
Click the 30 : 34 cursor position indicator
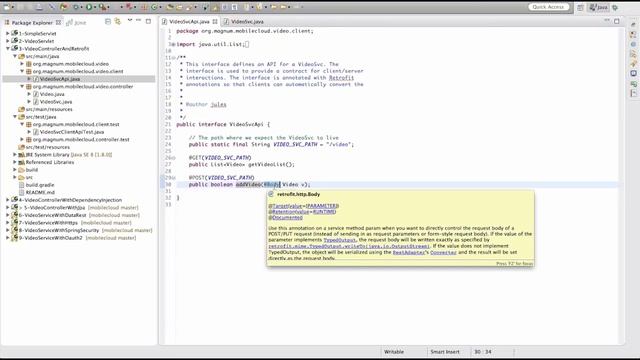(x=483, y=351)
